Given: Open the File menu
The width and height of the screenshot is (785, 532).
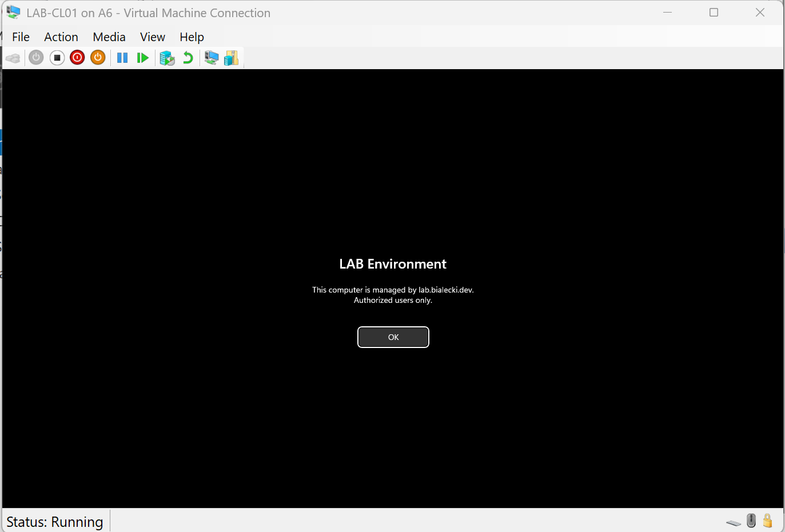Looking at the screenshot, I should coord(21,37).
